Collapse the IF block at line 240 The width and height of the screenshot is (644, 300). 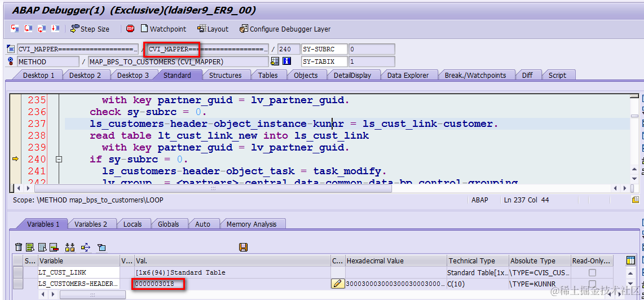point(59,159)
